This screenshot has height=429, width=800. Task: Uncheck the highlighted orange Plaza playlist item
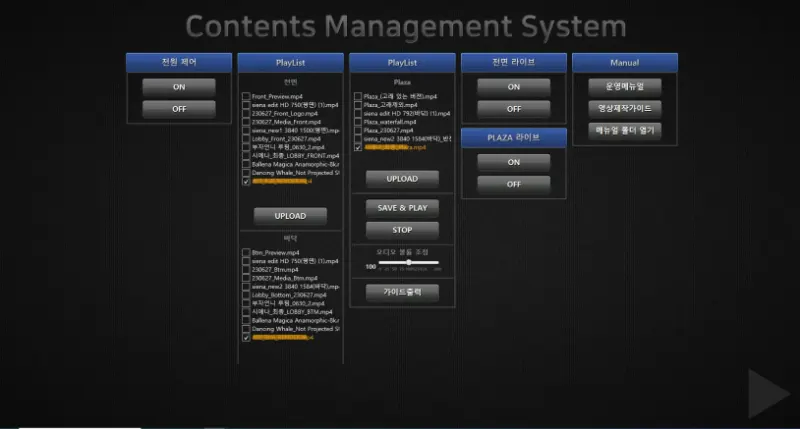point(358,147)
